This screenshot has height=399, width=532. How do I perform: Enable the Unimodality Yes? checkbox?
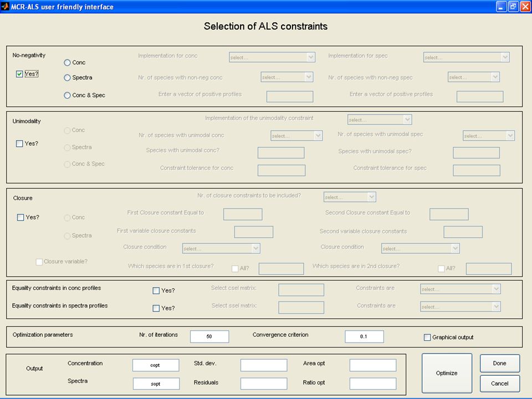[19, 144]
